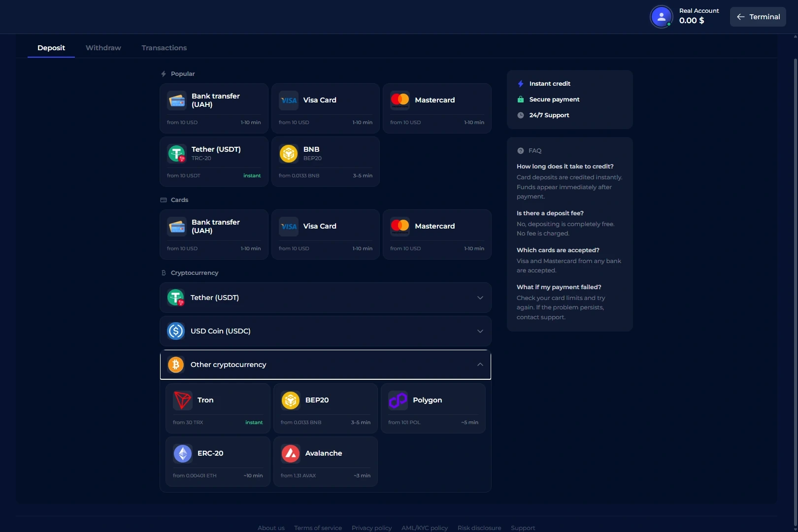Click 'from 0.00401 ETH' minimum text
Image resolution: width=798 pixels, height=532 pixels.
point(195,476)
